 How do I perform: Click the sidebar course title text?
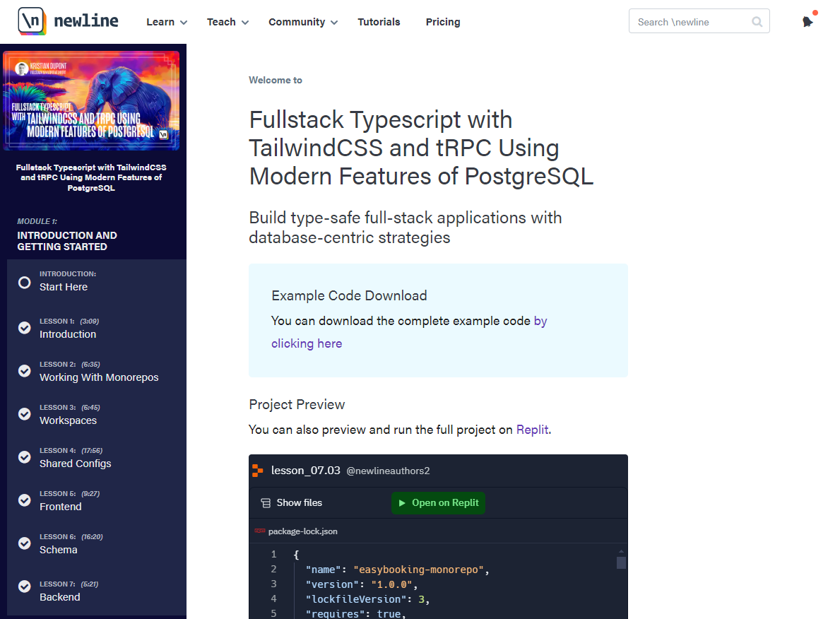[91, 177]
